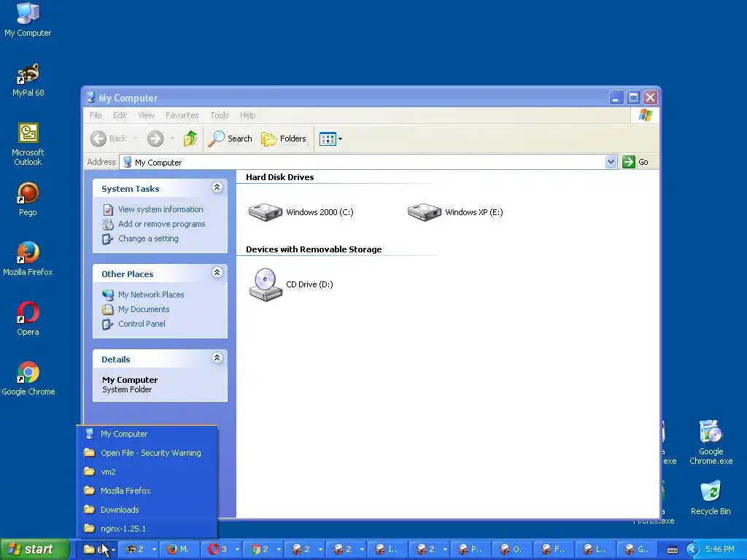The height and width of the screenshot is (560, 747).
Task: Go up one folder level
Action: pyautogui.click(x=190, y=139)
